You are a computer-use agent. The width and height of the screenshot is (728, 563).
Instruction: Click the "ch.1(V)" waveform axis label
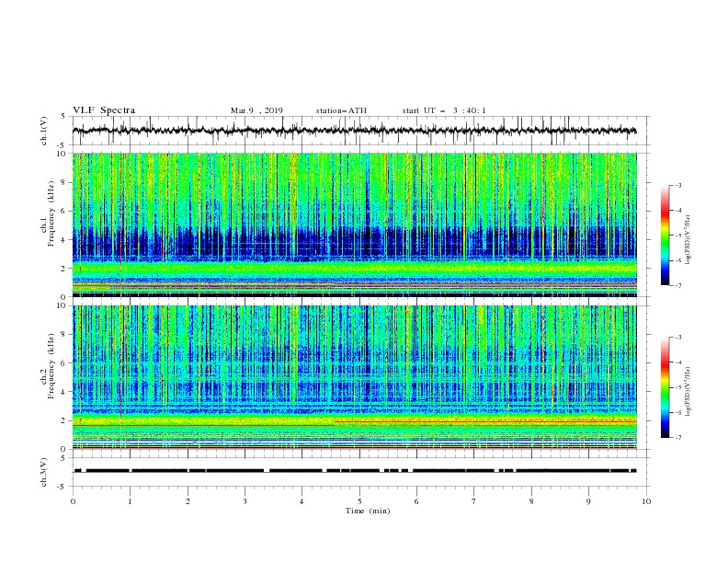(x=44, y=131)
